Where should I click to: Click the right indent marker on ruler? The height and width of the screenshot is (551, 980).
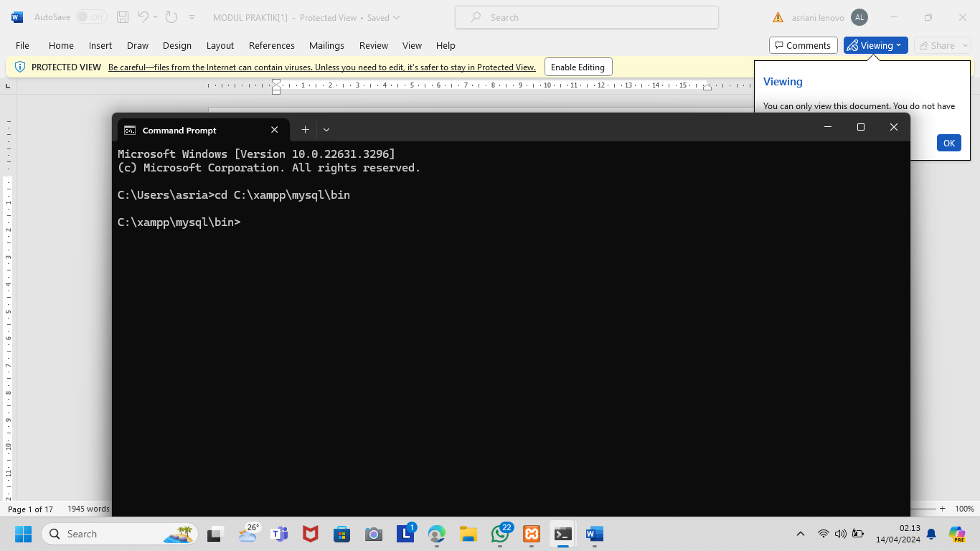(707, 88)
